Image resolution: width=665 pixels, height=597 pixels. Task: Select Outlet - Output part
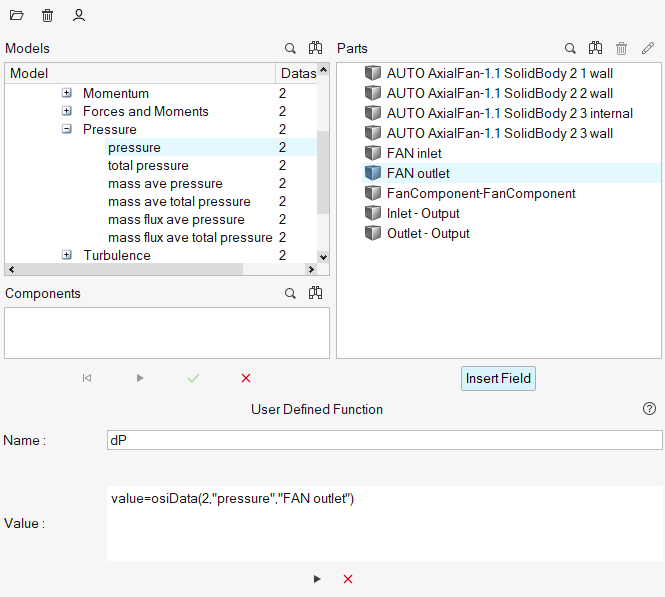click(428, 233)
